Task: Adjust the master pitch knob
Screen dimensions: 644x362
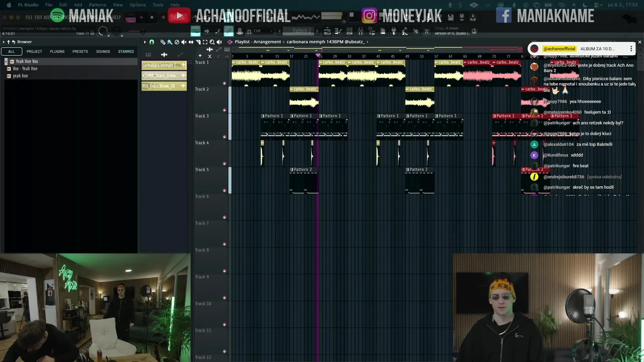Action: (x=103, y=31)
